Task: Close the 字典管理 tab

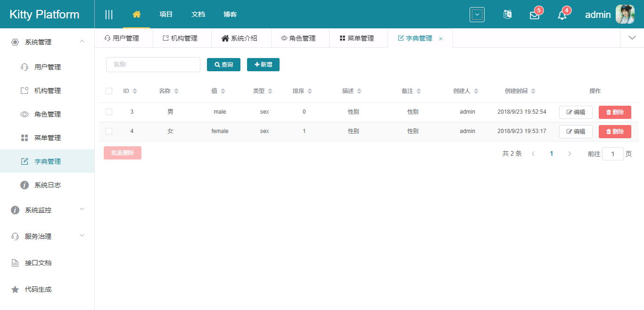Action: pos(441,39)
